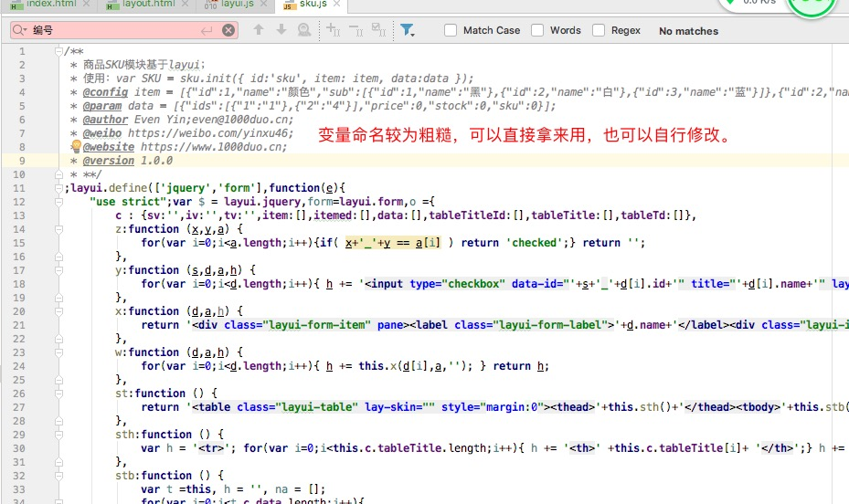Switch to the layout.html tab
849x504 pixels.
(148, 4)
